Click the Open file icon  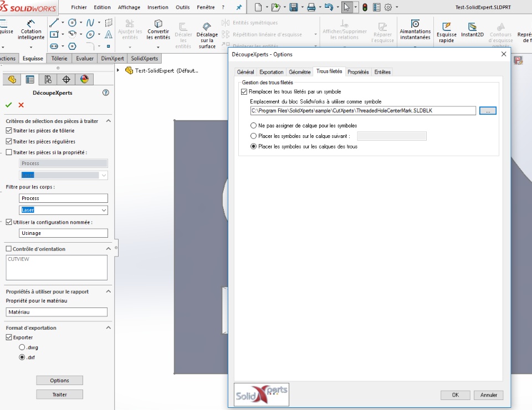(x=275, y=7)
